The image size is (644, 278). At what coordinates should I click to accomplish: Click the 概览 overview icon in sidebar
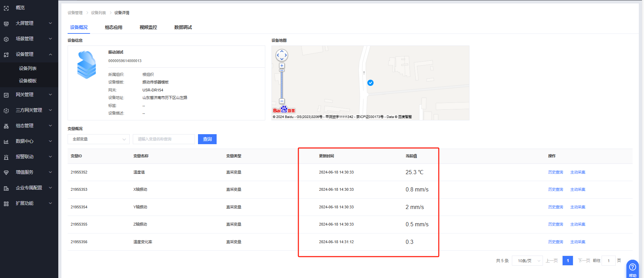pos(6,8)
